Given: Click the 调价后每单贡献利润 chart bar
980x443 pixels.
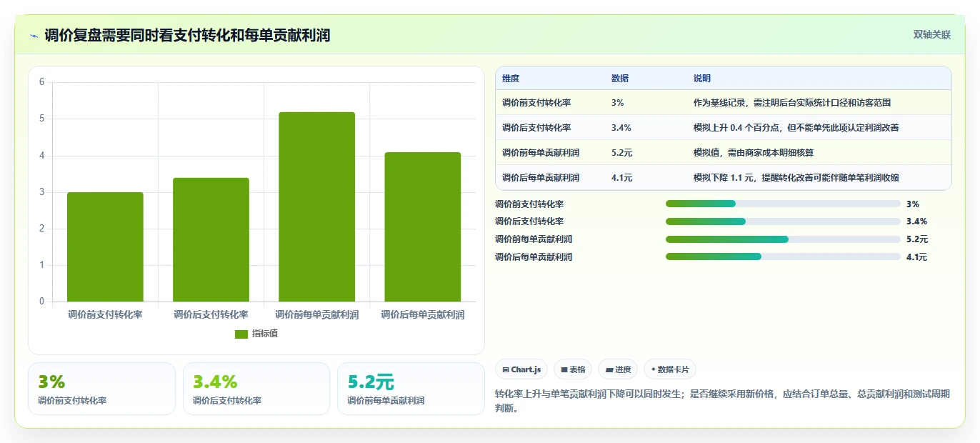Looking at the screenshot, I should tap(422, 227).
